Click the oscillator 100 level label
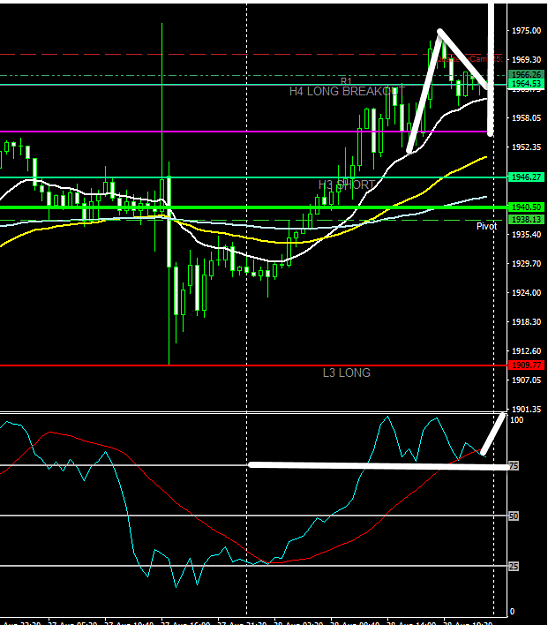This screenshot has height=625, width=548. click(517, 420)
